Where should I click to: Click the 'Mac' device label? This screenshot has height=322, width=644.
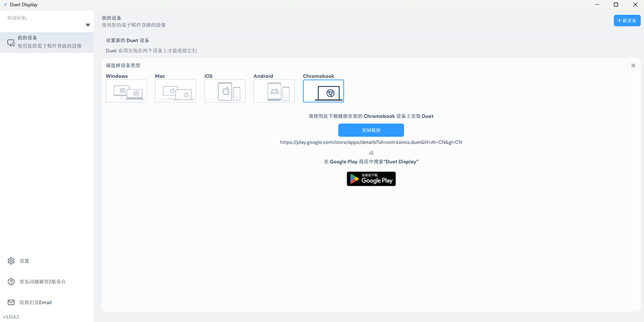tap(160, 76)
